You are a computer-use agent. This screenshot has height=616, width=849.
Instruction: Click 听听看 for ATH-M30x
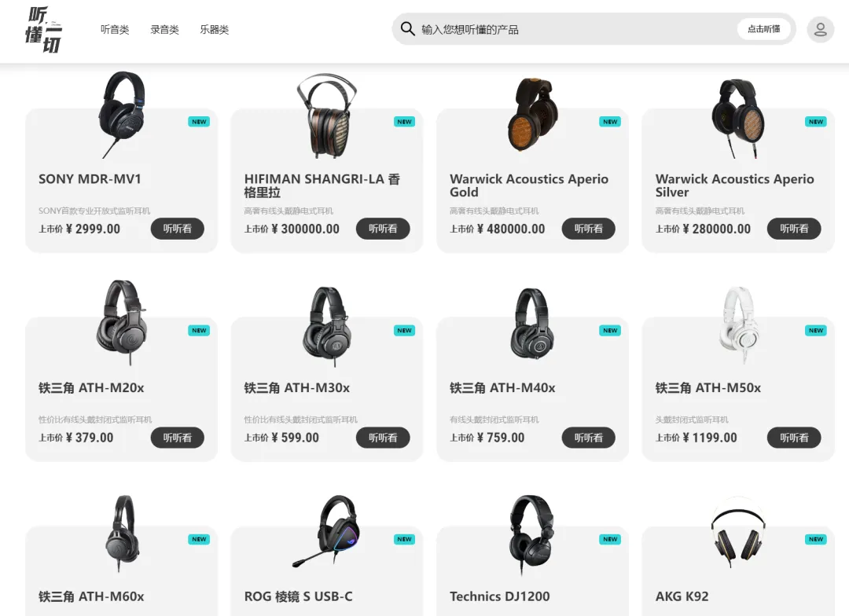point(383,438)
